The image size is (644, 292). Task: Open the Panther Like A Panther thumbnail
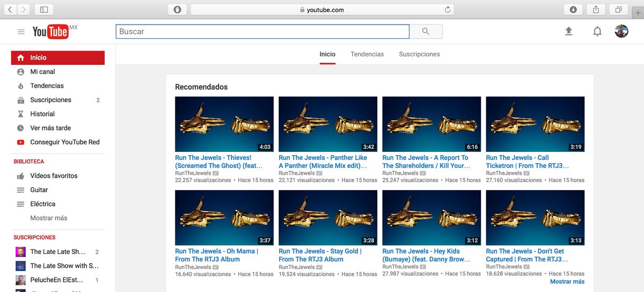(328, 124)
